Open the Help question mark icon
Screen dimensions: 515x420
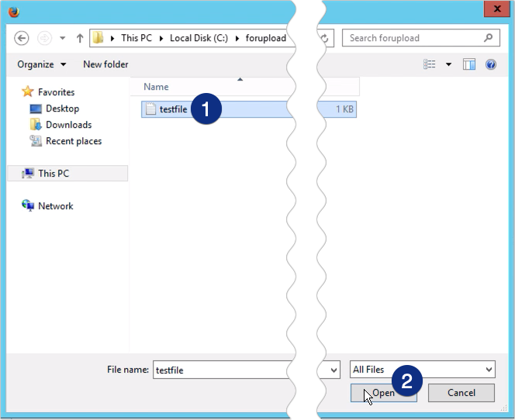[490, 64]
